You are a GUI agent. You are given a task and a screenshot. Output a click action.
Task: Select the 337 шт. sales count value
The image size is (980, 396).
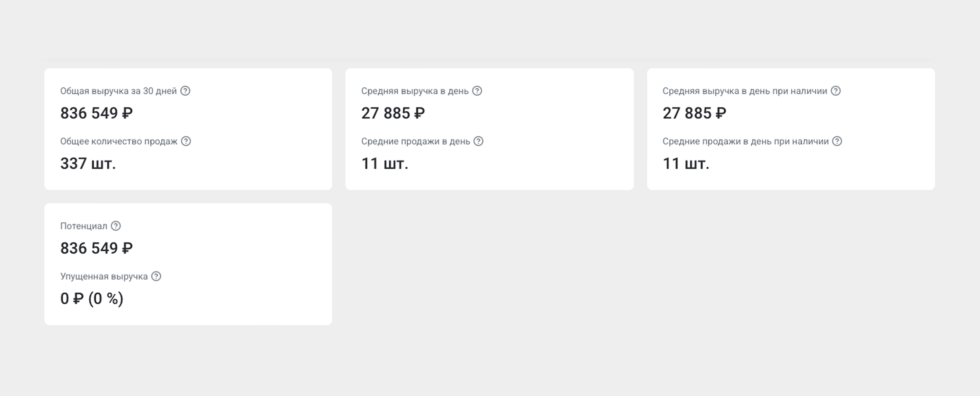[88, 163]
